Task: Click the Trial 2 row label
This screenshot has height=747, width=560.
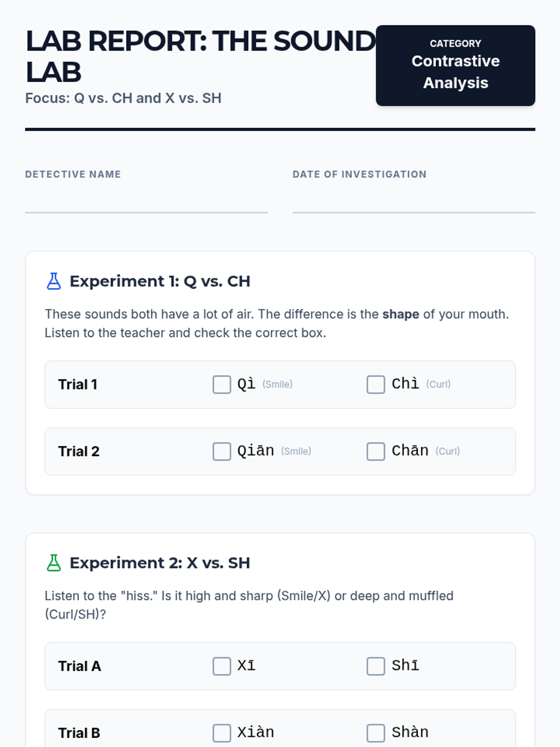Action: point(78,451)
